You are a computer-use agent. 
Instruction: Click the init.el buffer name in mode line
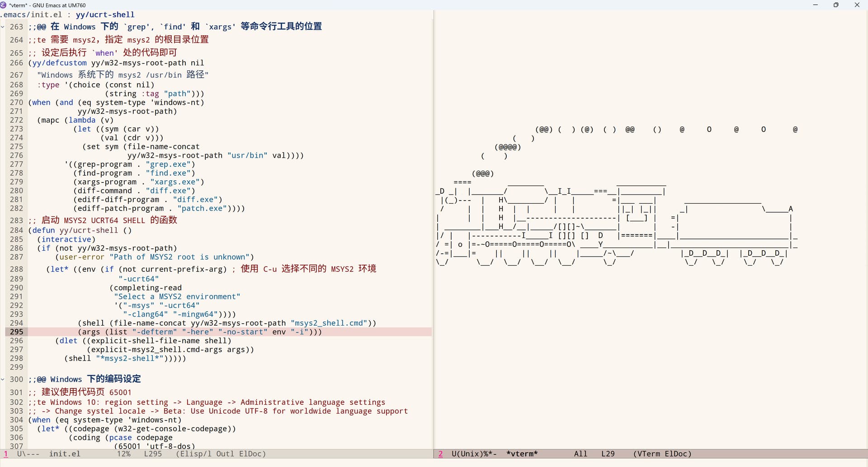(65, 454)
